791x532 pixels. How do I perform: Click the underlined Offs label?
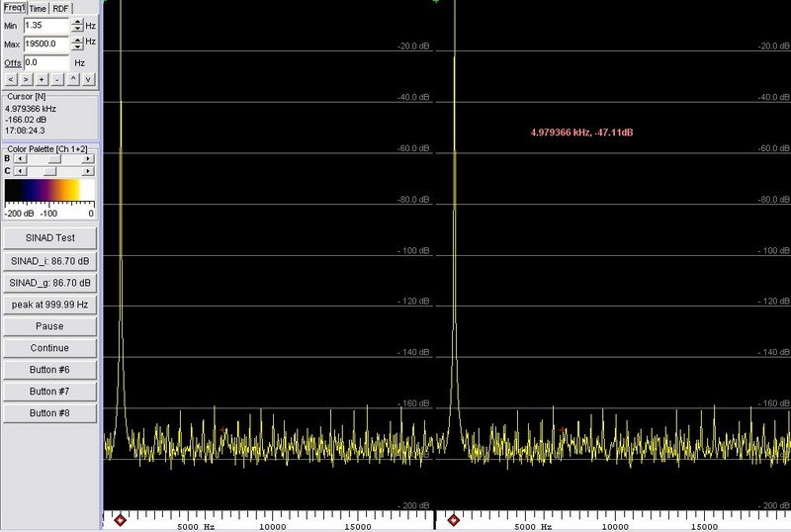click(x=13, y=63)
